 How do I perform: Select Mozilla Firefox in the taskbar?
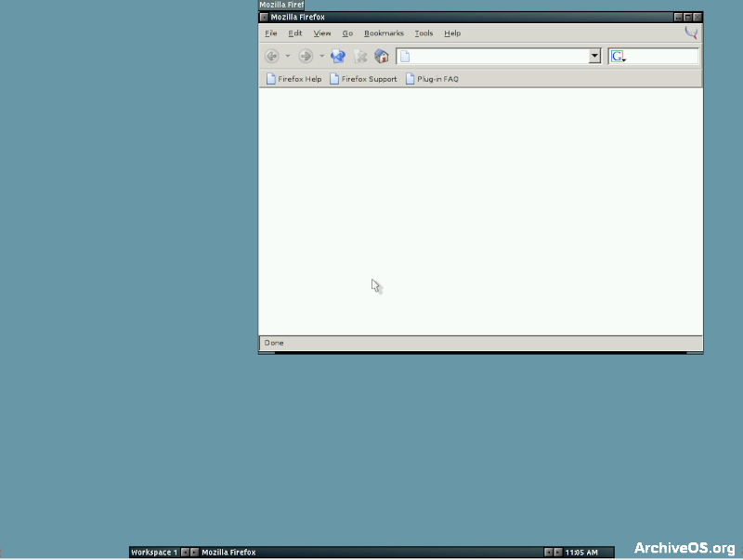tap(228, 553)
